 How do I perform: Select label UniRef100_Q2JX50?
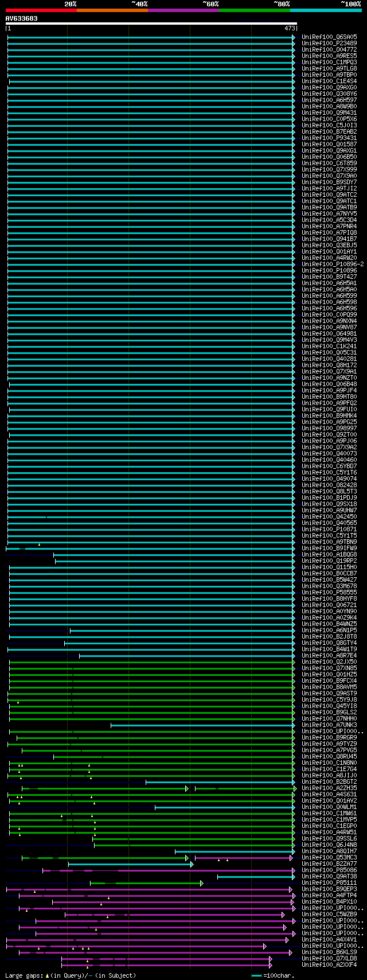pyautogui.click(x=329, y=662)
